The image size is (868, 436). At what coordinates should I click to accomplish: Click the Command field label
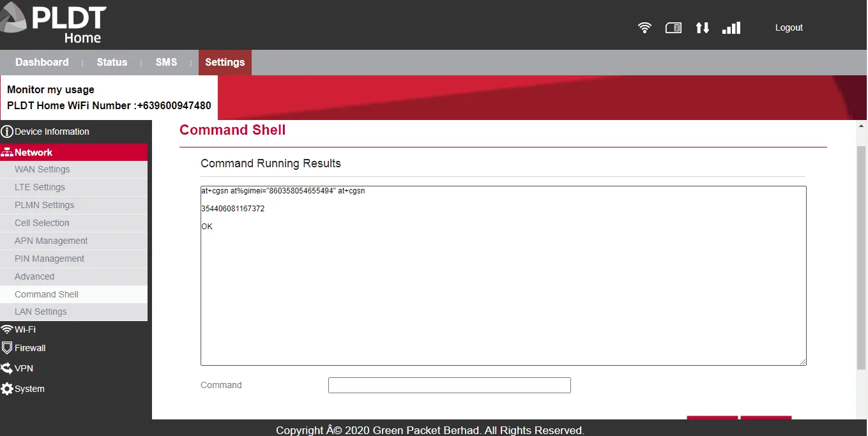[x=221, y=385]
